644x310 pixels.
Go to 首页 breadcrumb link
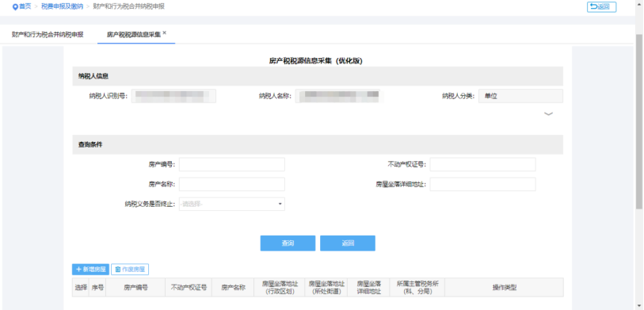(25, 6)
